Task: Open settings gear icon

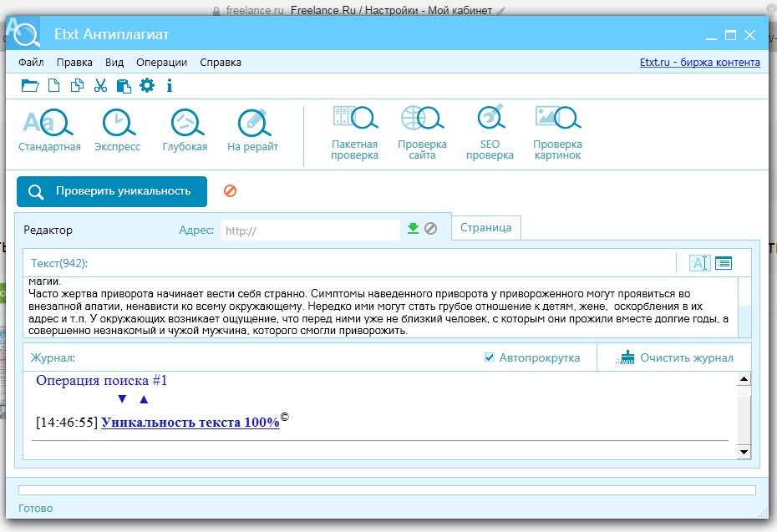Action: 147,86
